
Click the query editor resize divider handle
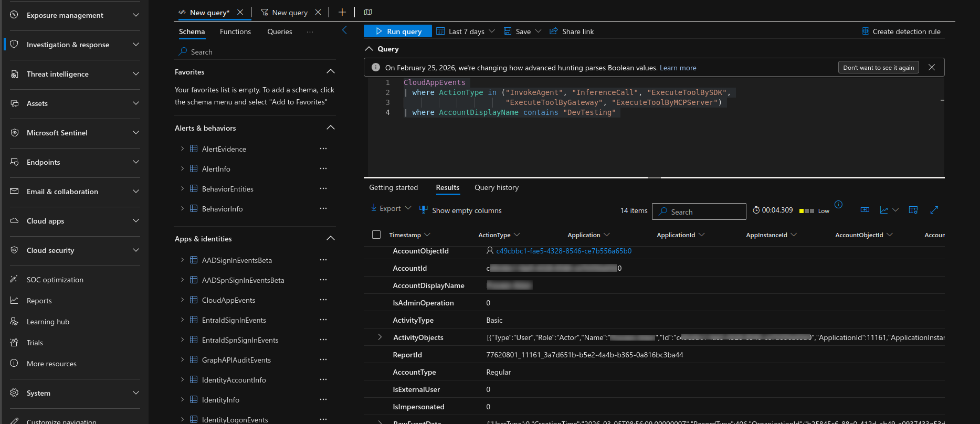tap(654, 177)
